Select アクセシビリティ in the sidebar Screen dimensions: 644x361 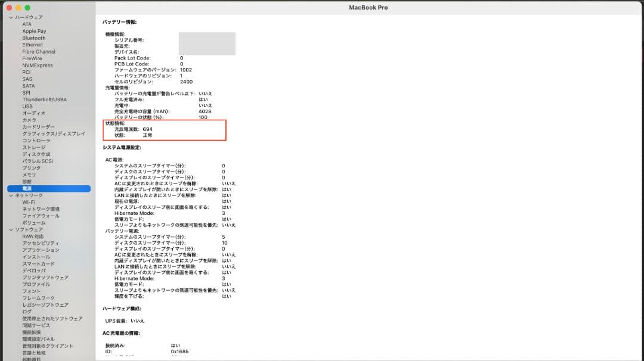[x=41, y=243]
